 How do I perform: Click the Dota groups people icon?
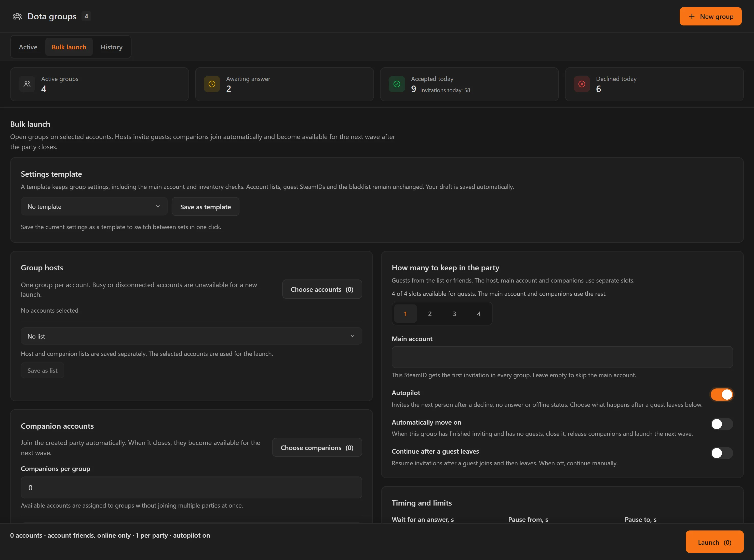pos(17,16)
